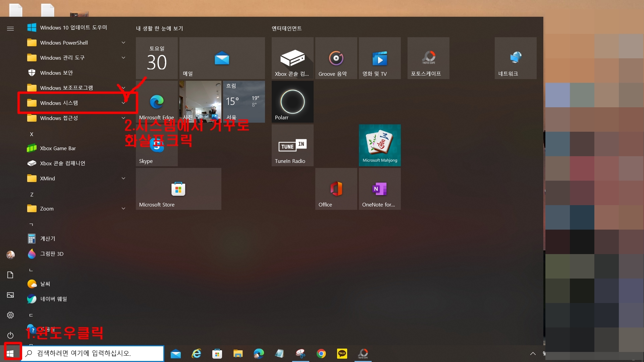644x362 pixels.
Task: Expand the Start hamburger menu
Action: [x=10, y=28]
